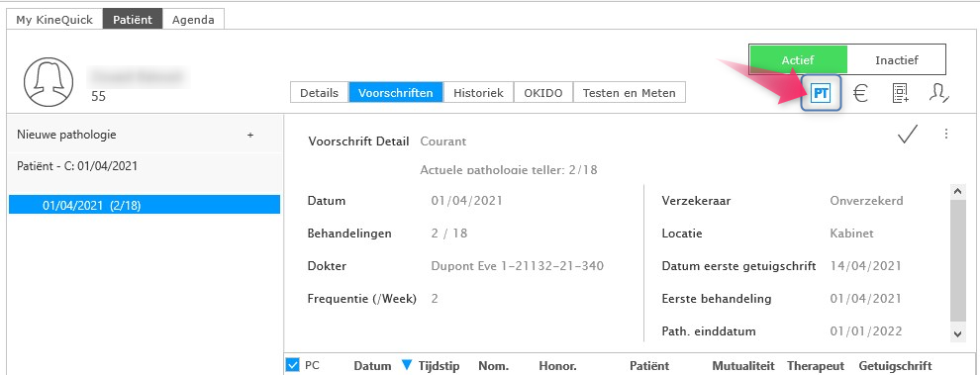Screen dimensions: 980x375
Task: Open the euro billing icon
Action: point(860,94)
